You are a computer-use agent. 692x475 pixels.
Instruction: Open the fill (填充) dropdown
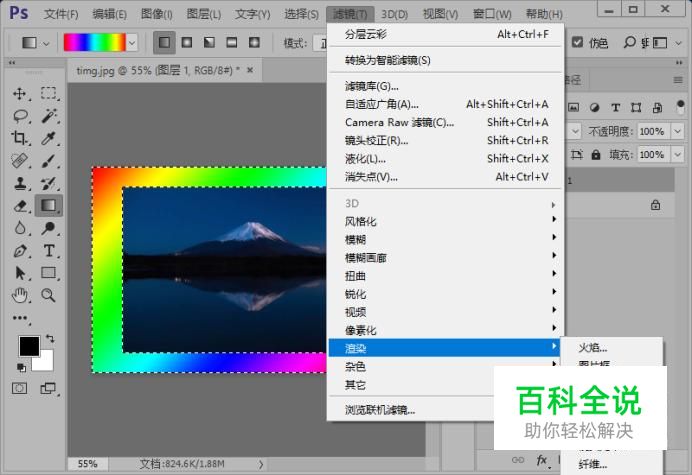pyautogui.click(x=677, y=155)
